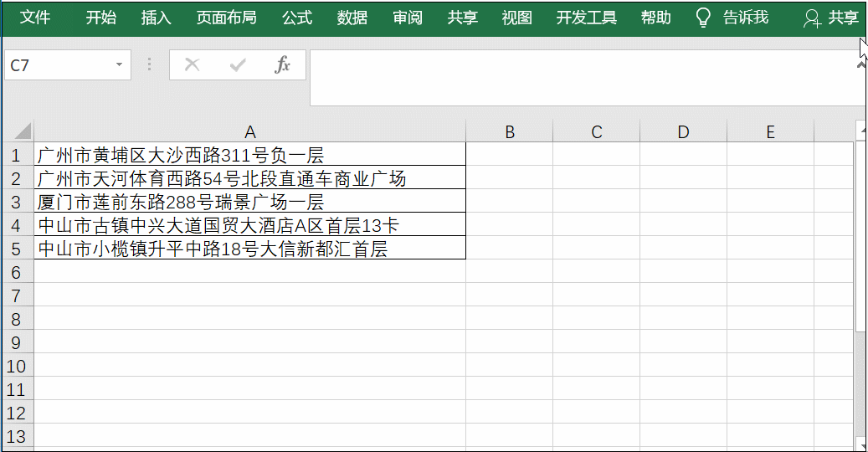Select row 6 header
This screenshot has width=868, height=452.
point(17,272)
